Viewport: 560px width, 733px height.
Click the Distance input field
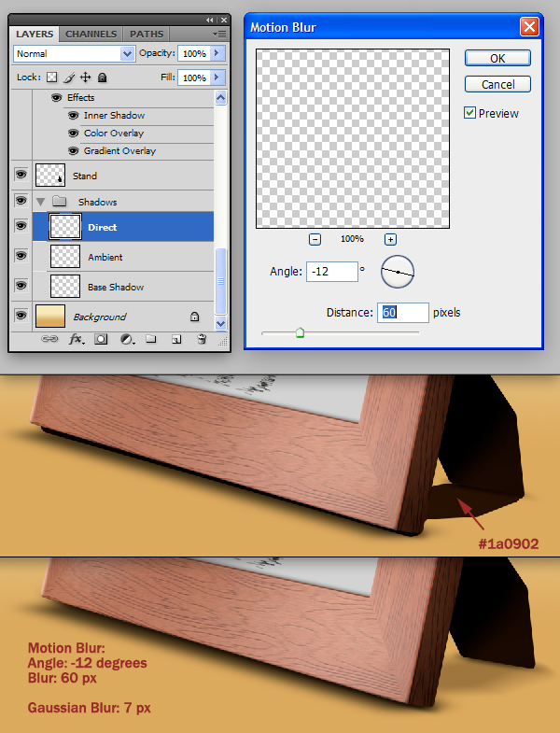[403, 312]
